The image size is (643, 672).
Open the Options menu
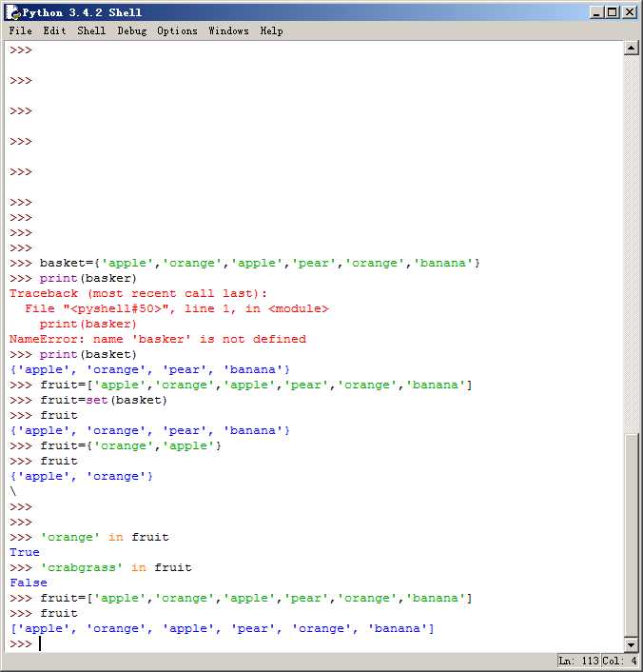[x=177, y=30]
